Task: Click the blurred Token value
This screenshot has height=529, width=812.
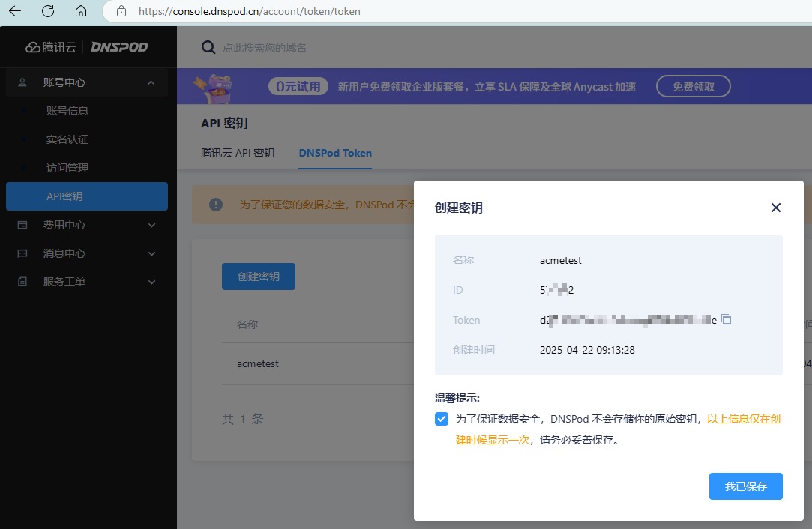Action: 628,320
